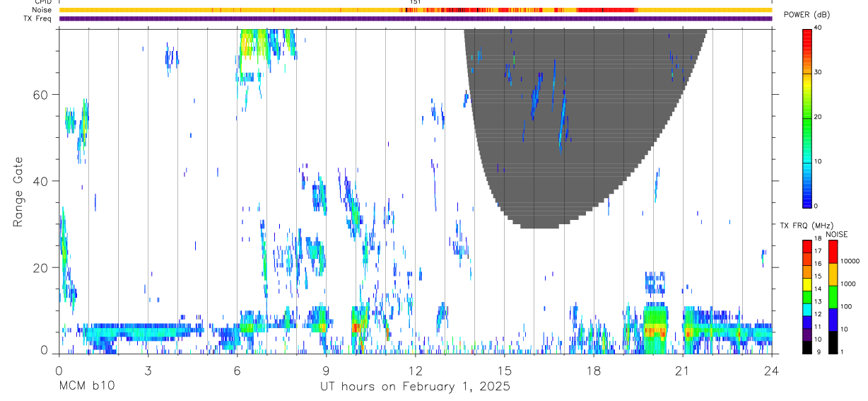Pick the blue swatch in the NOISE legend

pyautogui.click(x=832, y=320)
